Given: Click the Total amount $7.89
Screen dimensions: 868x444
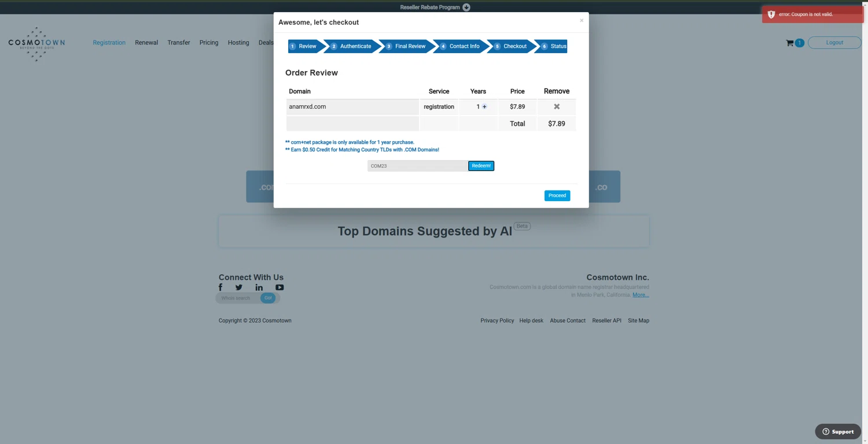Looking at the screenshot, I should (557, 124).
